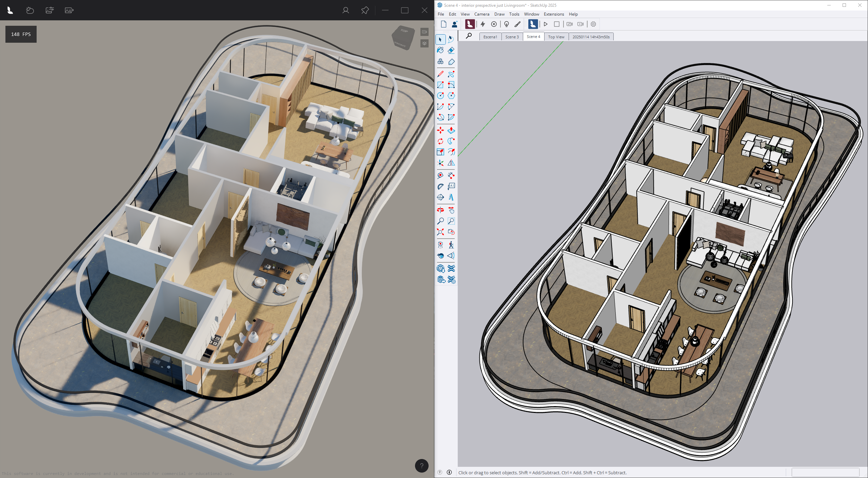Click the Zoom Extents tool
The width and height of the screenshot is (868, 478).
440,232
